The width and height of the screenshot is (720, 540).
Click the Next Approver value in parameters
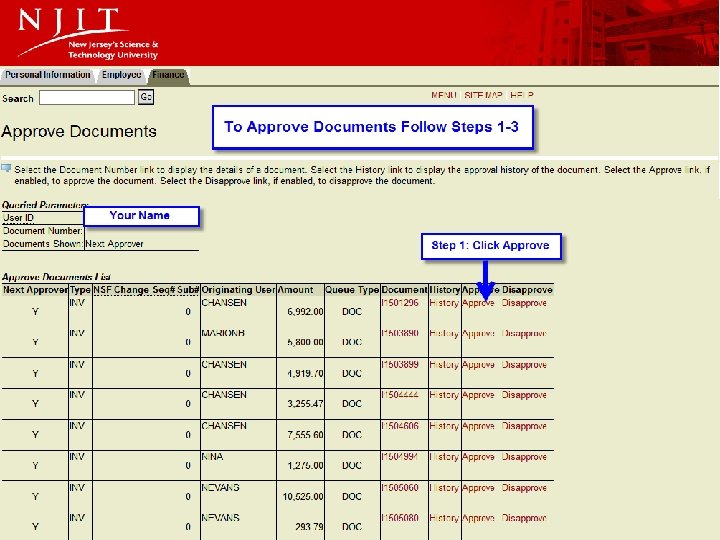click(114, 244)
